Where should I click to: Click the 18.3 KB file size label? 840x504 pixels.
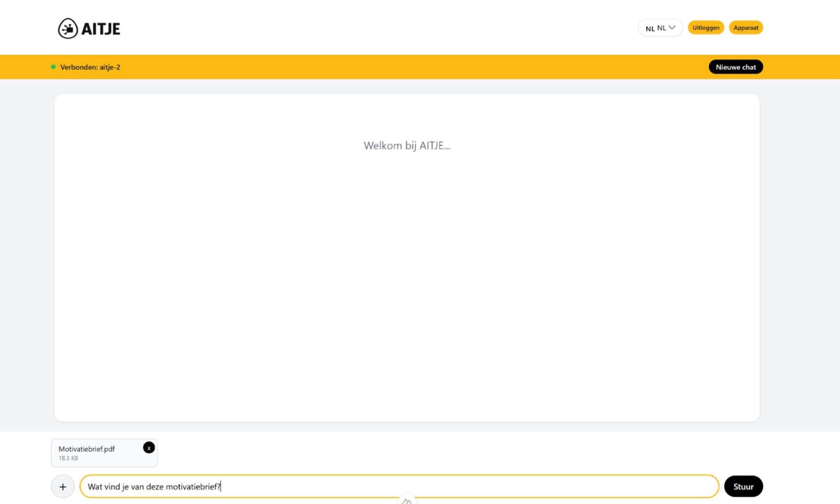click(x=68, y=458)
